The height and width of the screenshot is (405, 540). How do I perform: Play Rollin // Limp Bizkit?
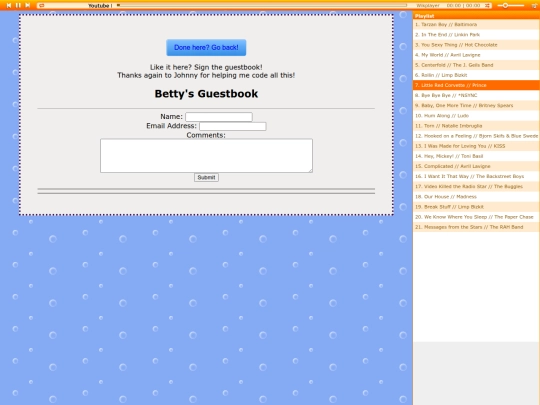476,75
